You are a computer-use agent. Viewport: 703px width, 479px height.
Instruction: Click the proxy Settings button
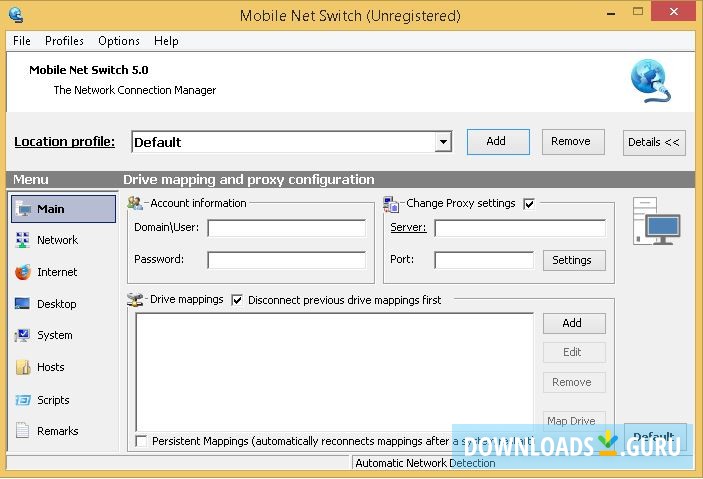[574, 260]
